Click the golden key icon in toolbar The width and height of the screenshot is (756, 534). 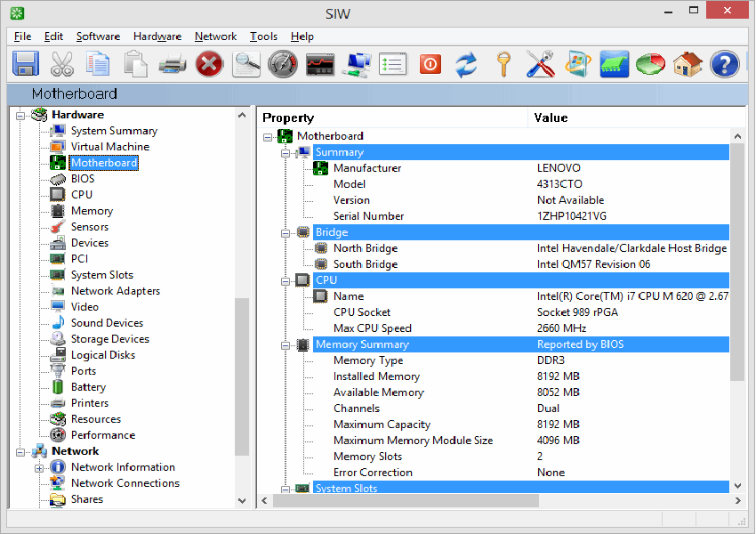coord(503,64)
